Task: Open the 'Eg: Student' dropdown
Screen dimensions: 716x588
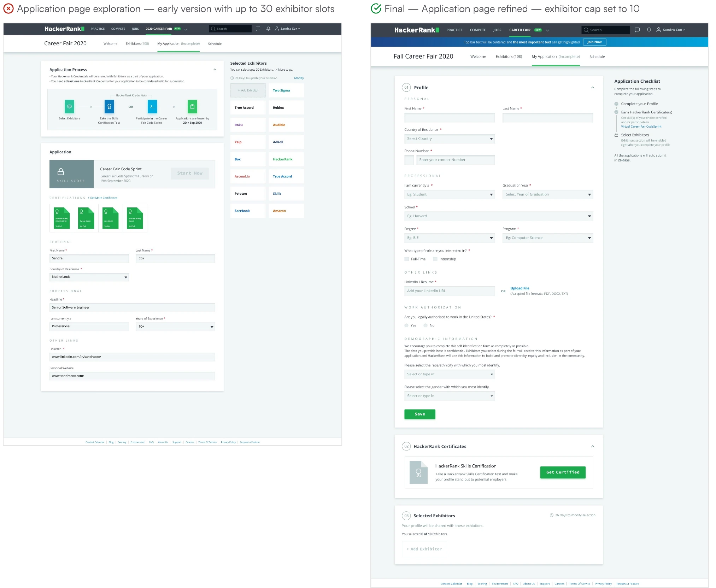Action: [450, 194]
